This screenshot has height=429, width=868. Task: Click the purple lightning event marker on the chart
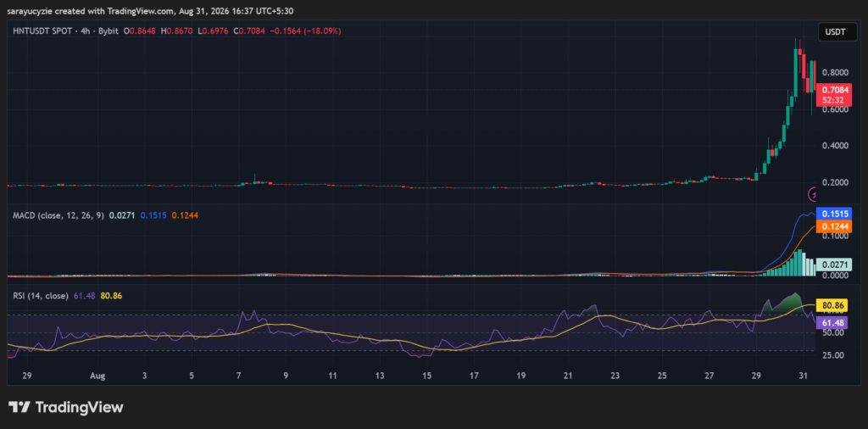[811, 194]
